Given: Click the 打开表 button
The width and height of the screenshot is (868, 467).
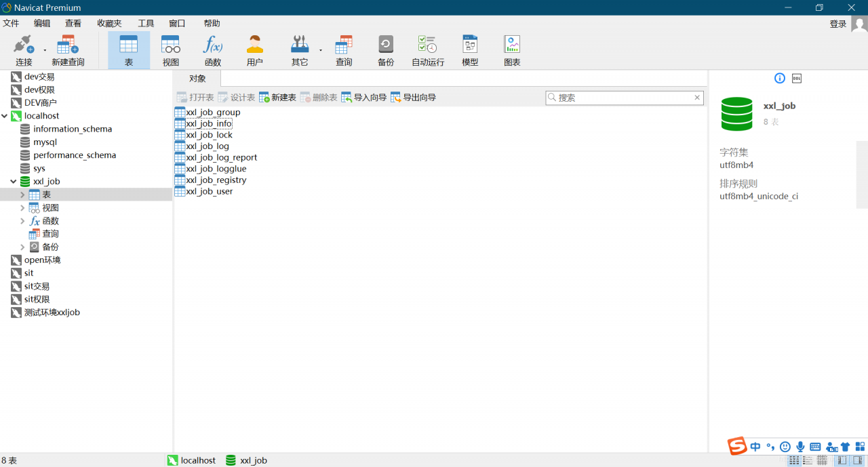Looking at the screenshot, I should [195, 98].
